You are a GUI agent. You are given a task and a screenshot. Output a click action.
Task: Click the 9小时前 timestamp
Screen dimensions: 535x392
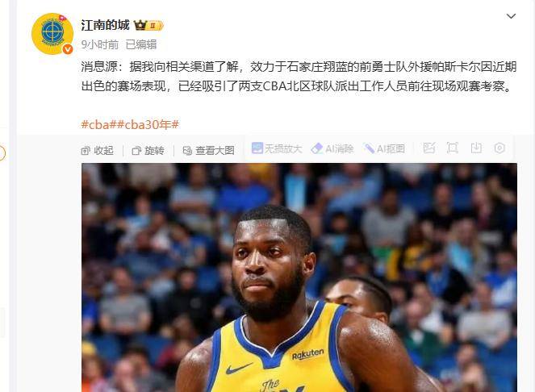click(x=99, y=44)
